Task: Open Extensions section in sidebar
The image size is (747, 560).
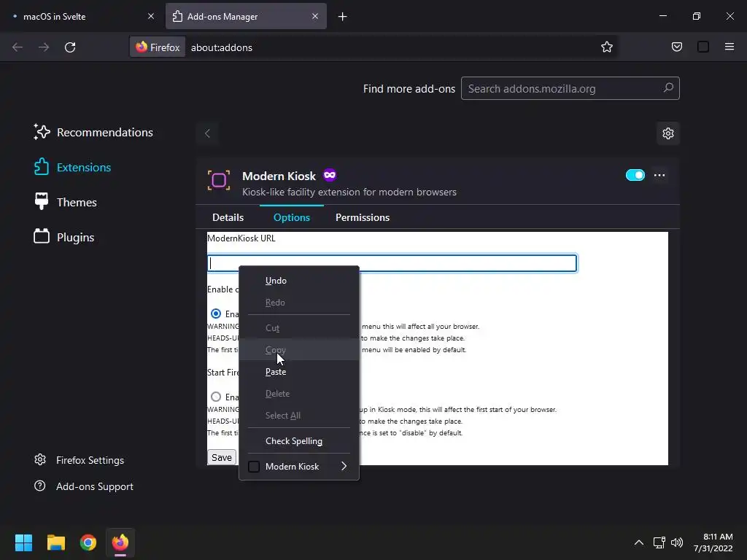Action: pyautogui.click(x=72, y=167)
